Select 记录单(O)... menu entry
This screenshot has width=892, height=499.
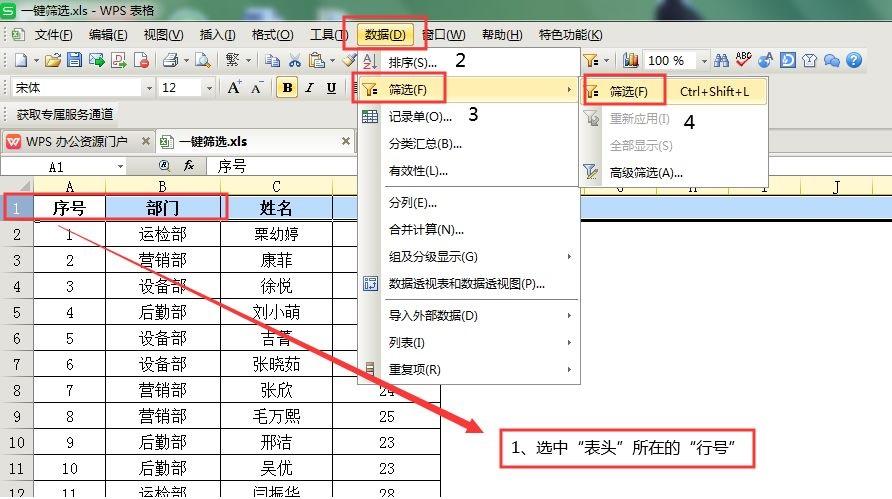pyautogui.click(x=420, y=117)
